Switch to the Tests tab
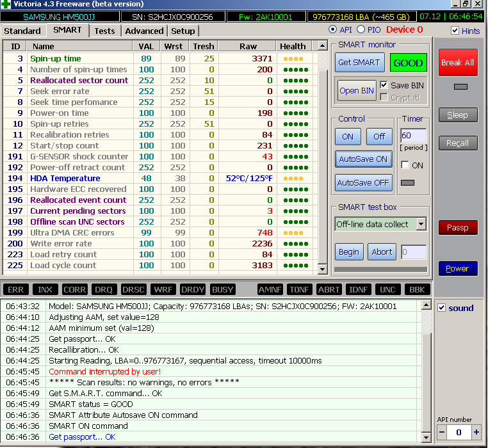This screenshot has height=448, width=488. (104, 31)
